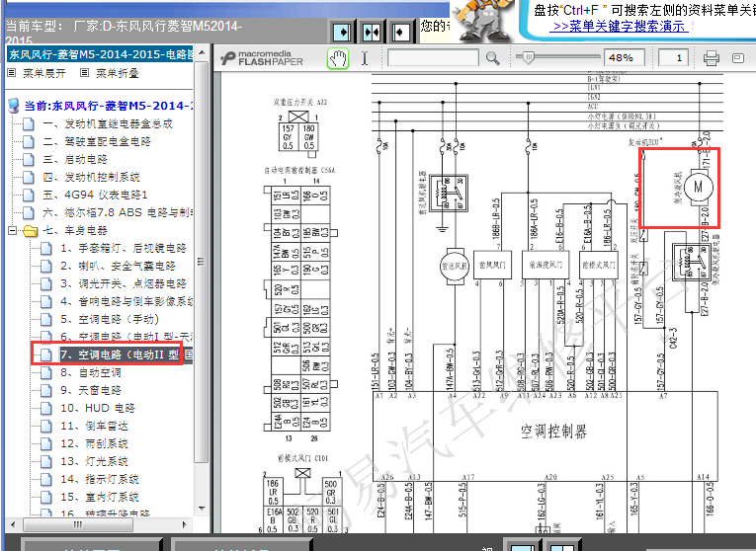Click the tree panel horizontal scrollbar left arrow
This screenshot has width=756, height=551.
13,524
